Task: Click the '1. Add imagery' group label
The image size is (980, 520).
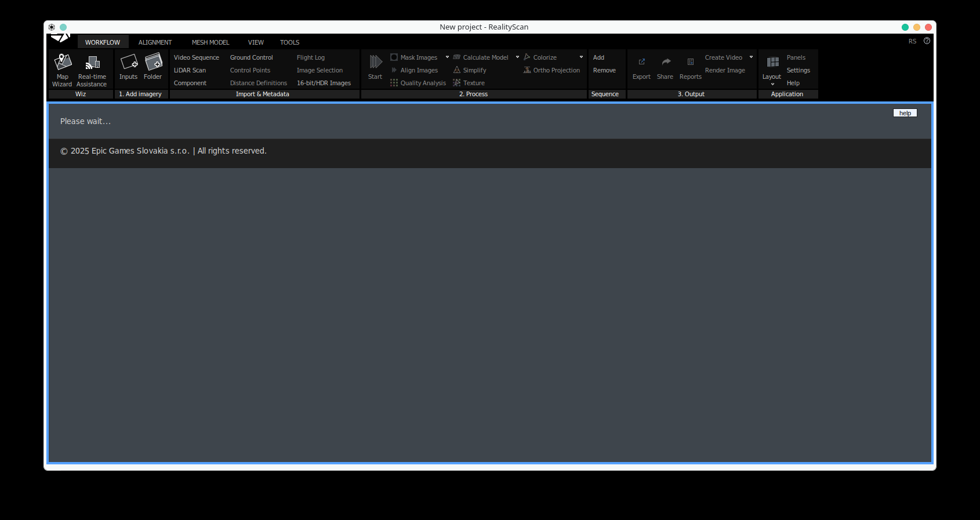Action: pyautogui.click(x=140, y=94)
